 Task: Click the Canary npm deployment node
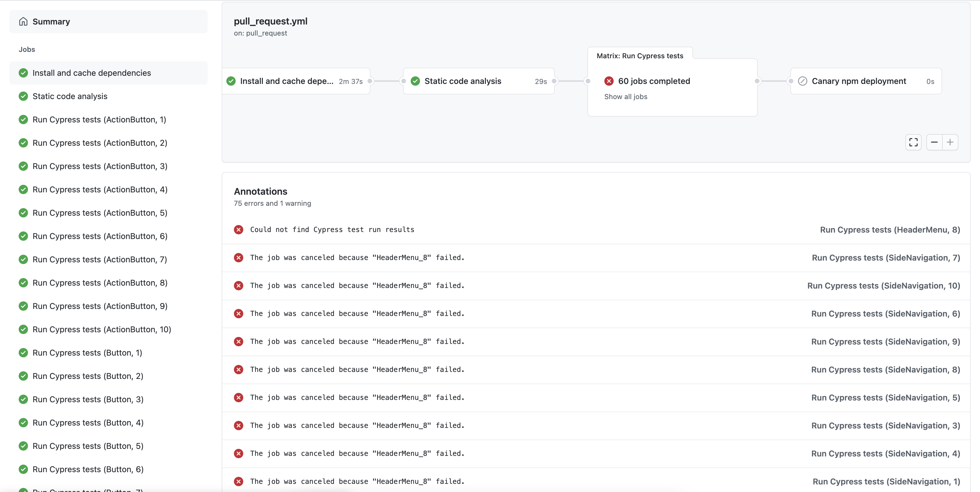[x=866, y=81]
